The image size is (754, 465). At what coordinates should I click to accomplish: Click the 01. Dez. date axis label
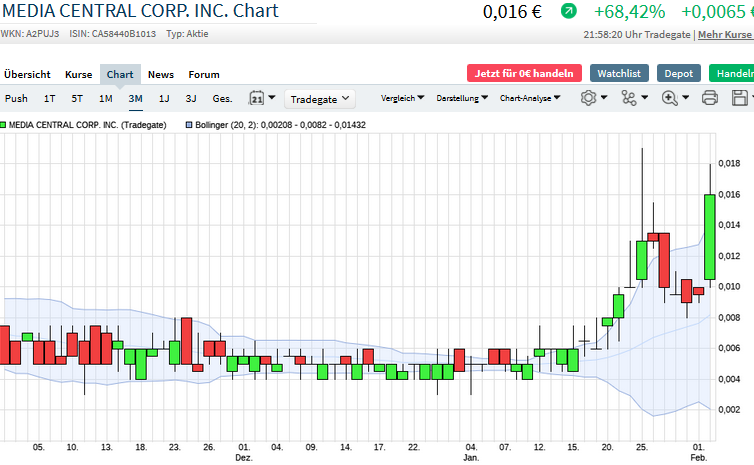(244, 452)
